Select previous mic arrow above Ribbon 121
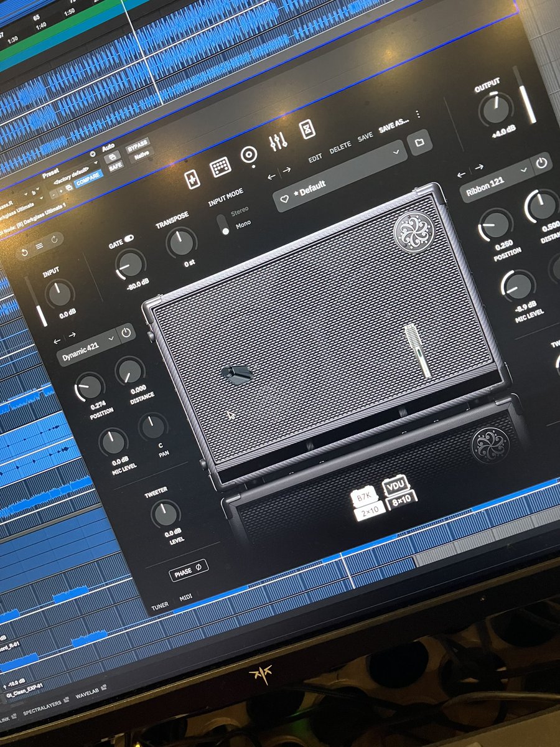The height and width of the screenshot is (747, 560). tap(462, 175)
